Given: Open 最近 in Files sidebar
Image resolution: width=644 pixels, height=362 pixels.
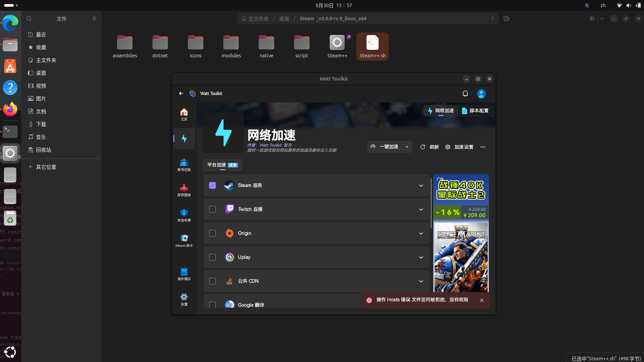Looking at the screenshot, I should [62, 34].
